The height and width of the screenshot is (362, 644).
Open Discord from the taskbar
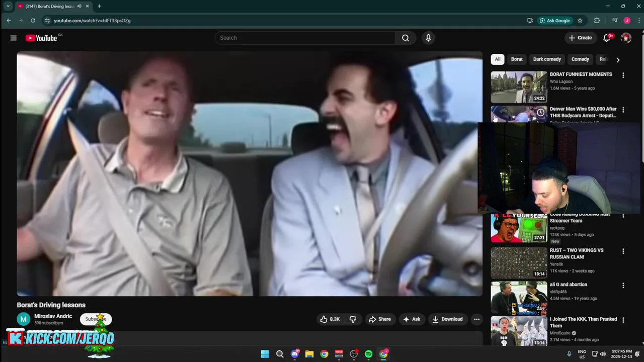[295, 354]
